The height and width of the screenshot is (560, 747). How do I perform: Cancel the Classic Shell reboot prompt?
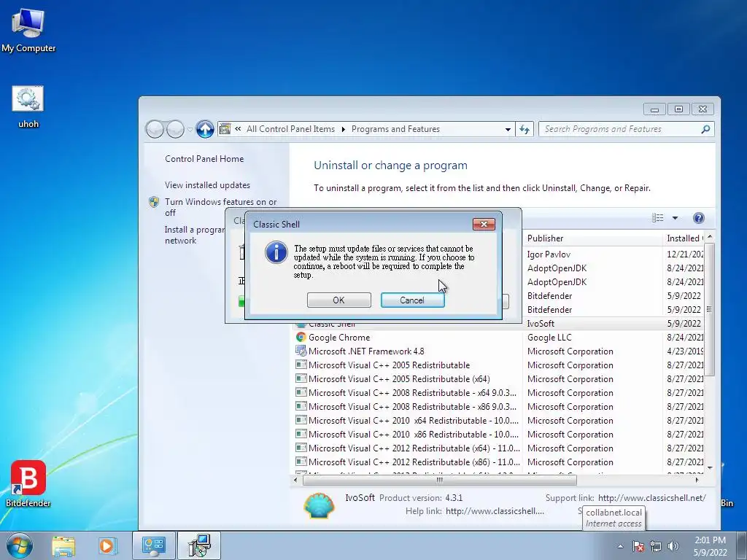click(x=412, y=300)
